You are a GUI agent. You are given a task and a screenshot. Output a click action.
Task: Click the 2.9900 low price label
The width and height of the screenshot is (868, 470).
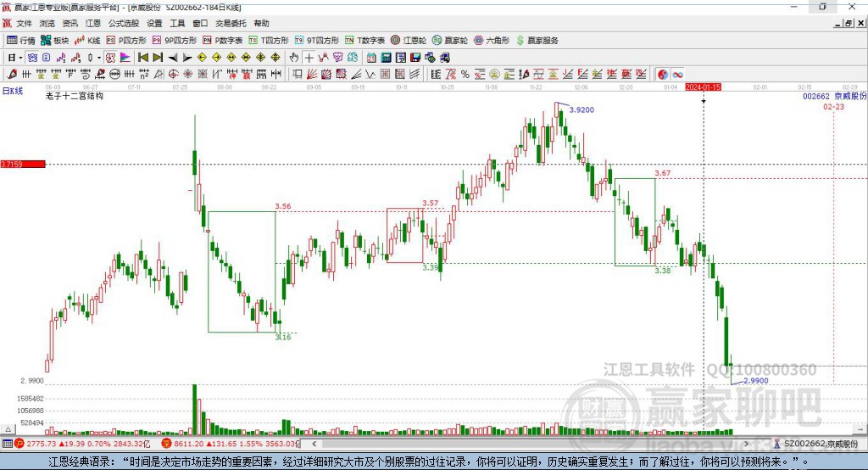tap(755, 381)
